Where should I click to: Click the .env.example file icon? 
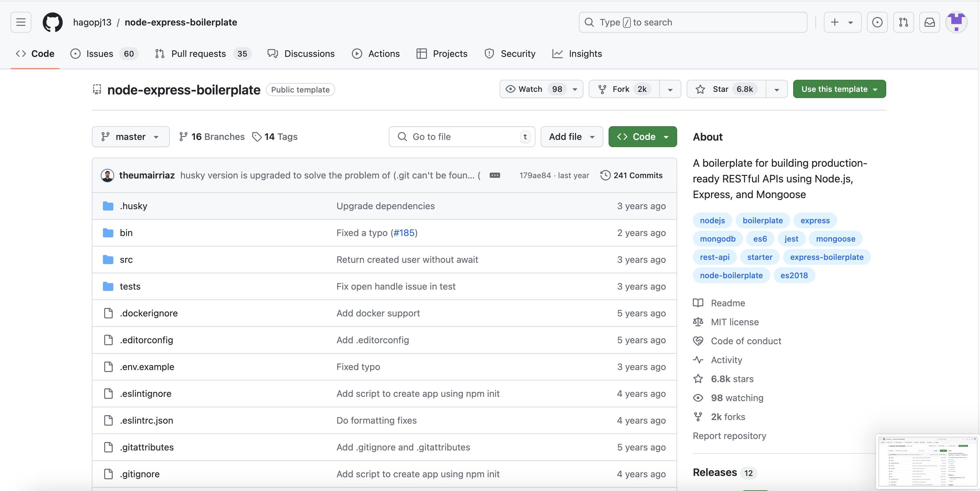tap(108, 366)
